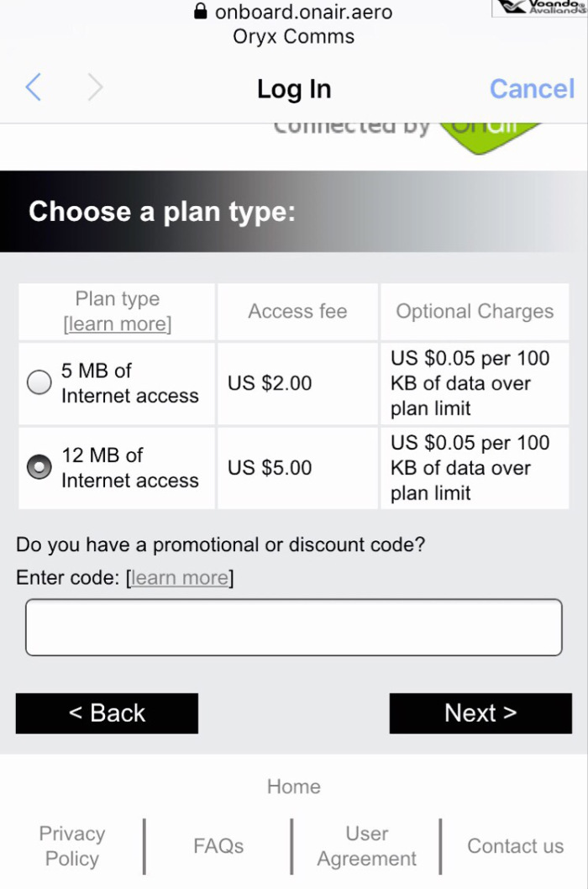Image resolution: width=588 pixels, height=889 pixels.
Task: Open the Contact us footer link
Action: point(515,846)
